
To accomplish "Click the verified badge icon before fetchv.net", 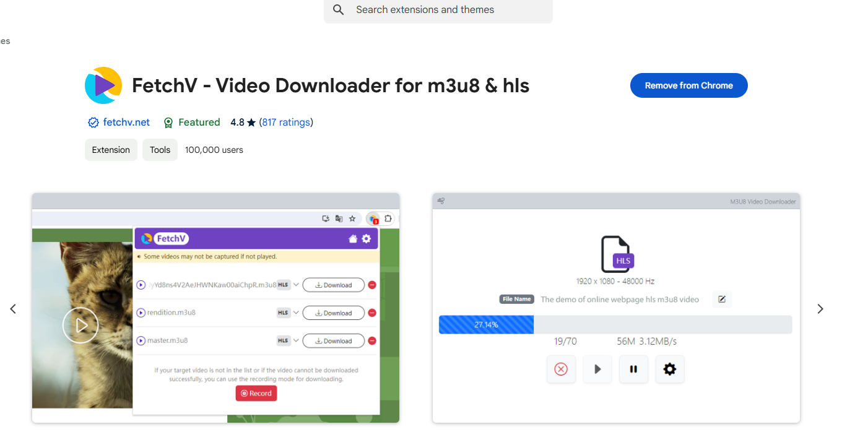I will click(93, 123).
